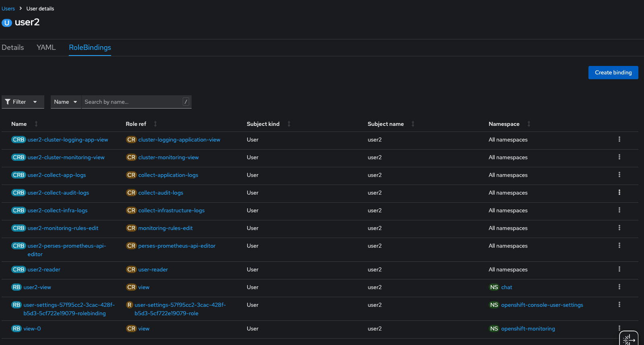Expand the Name search-type dropdown
644x345 pixels.
(66, 102)
